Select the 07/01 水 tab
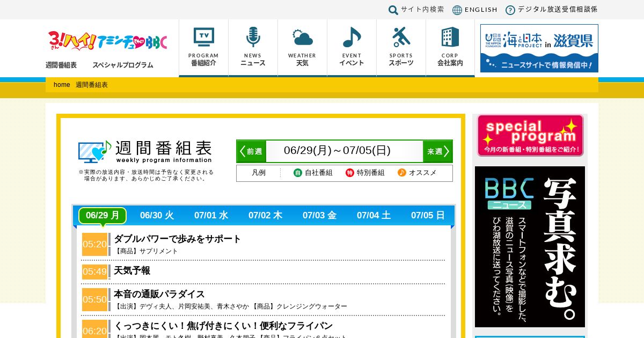 [211, 216]
